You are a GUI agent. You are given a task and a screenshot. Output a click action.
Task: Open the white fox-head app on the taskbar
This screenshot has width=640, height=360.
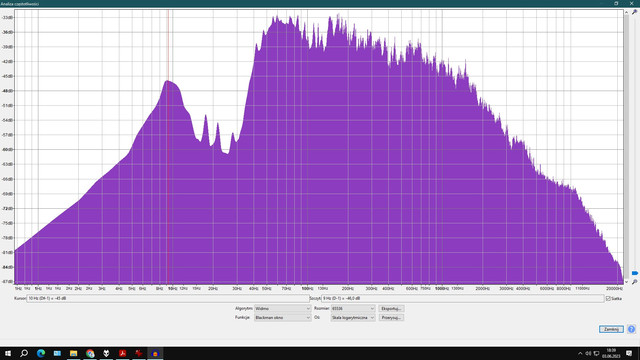[x=106, y=353]
